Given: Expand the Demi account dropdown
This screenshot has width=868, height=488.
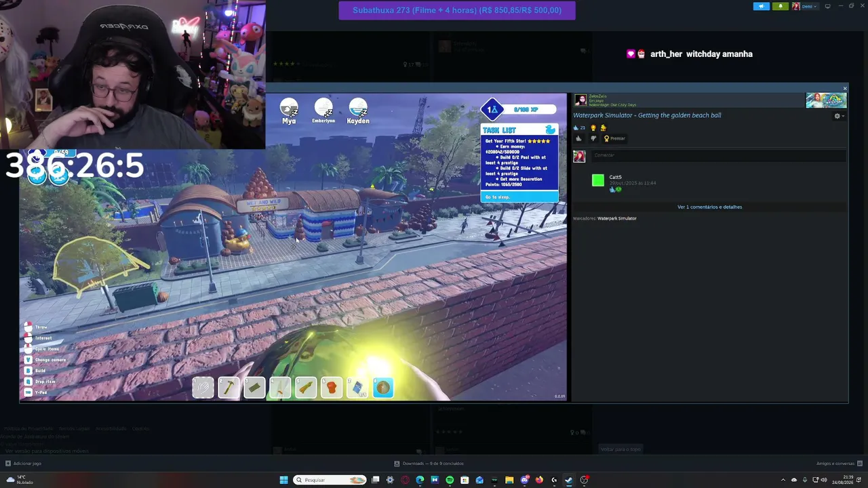Looking at the screenshot, I should click(x=810, y=6).
